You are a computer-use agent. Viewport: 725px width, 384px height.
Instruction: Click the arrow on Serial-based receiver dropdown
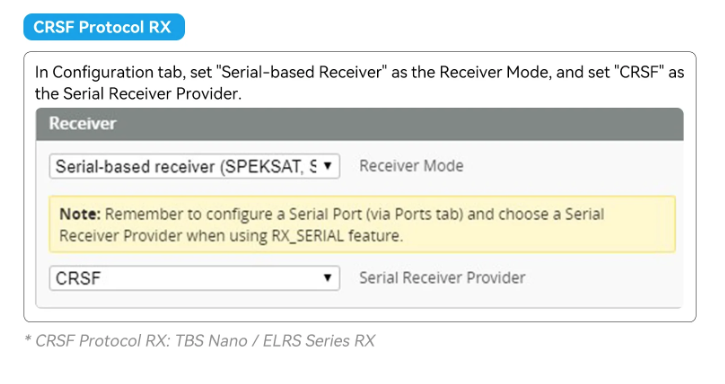pos(327,166)
